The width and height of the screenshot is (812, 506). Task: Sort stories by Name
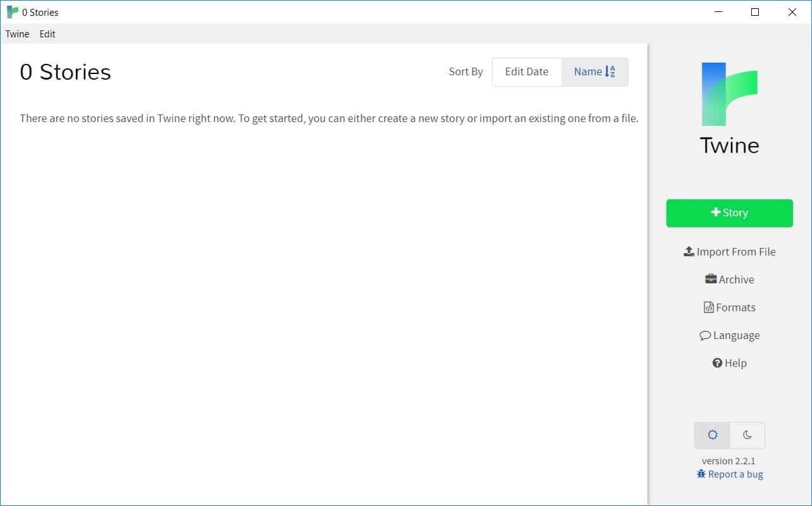[587, 72]
